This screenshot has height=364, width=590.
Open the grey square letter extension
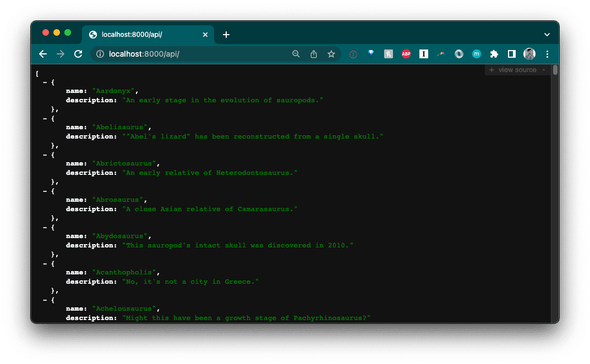coord(389,54)
